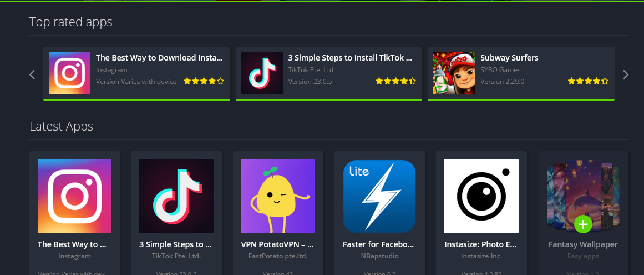Click the 'SYBO Games' developer text
644x275 pixels.
click(x=500, y=70)
